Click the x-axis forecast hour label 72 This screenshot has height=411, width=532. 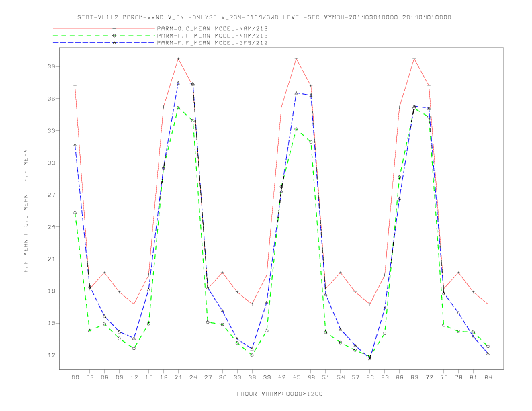tap(429, 377)
